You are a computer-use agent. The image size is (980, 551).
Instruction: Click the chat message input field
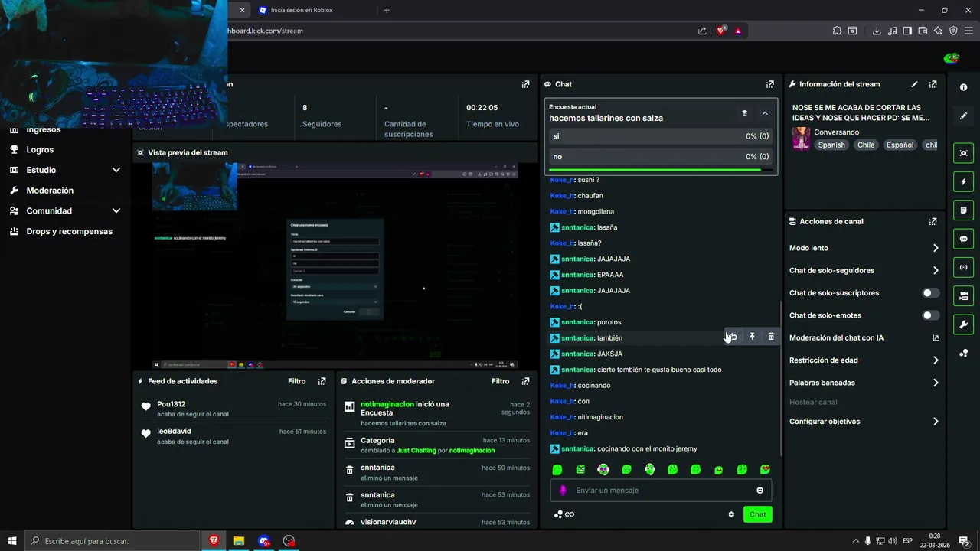tap(661, 491)
